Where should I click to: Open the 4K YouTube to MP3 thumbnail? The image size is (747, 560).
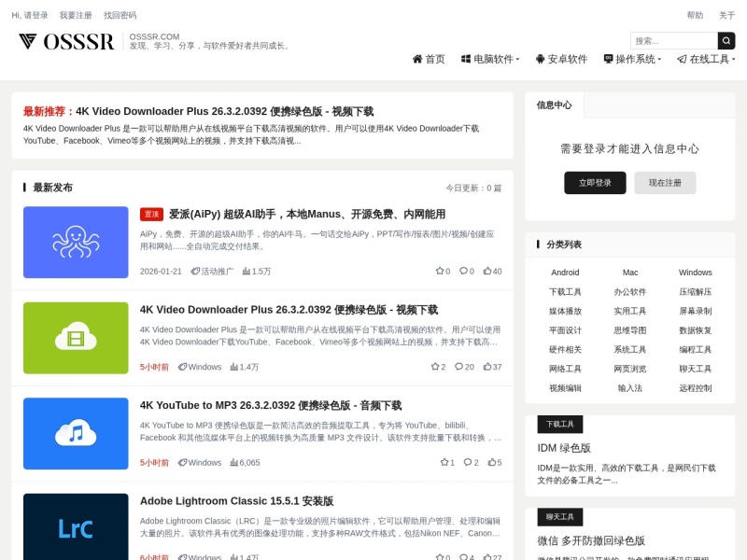(x=76, y=433)
